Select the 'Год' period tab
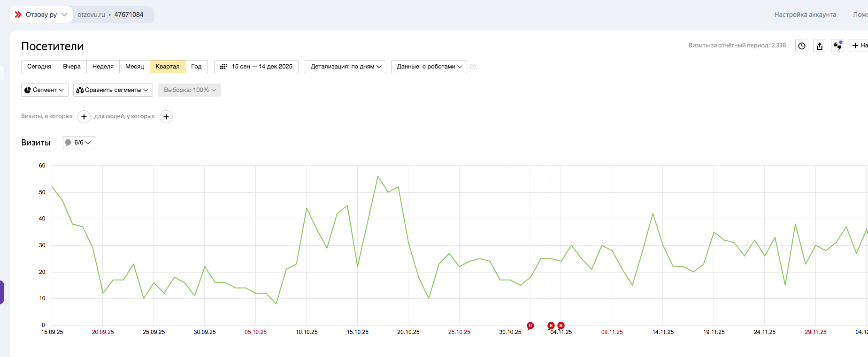The height and width of the screenshot is (357, 868). (196, 67)
